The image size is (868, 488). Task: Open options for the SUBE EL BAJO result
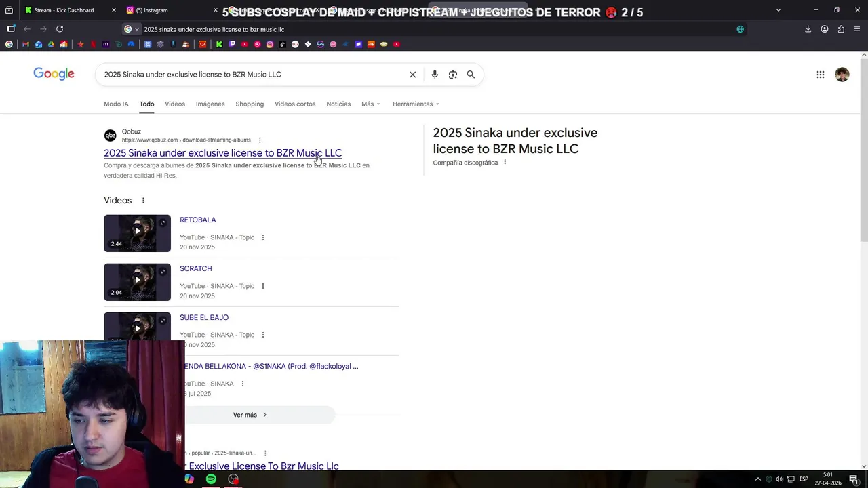tap(263, 335)
